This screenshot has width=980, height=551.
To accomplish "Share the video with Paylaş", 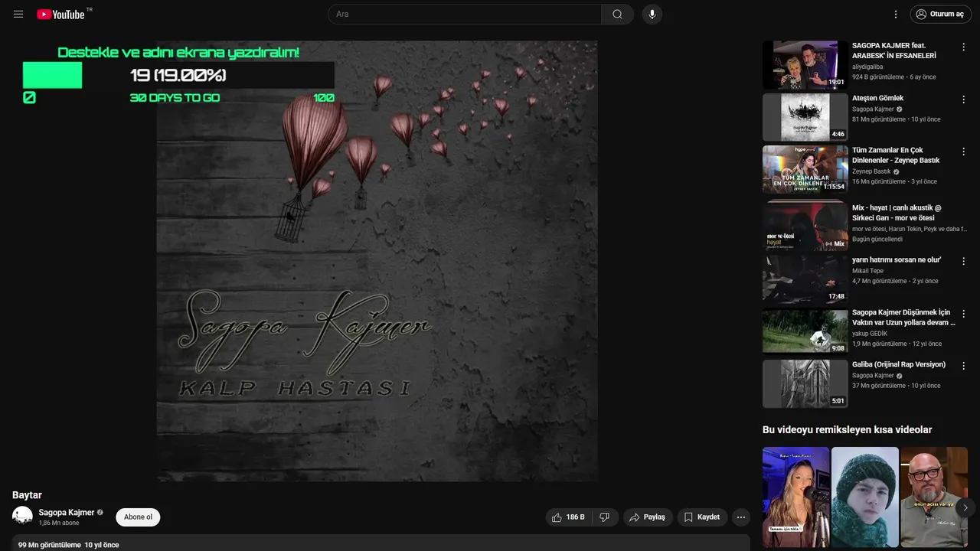I will coord(647,517).
